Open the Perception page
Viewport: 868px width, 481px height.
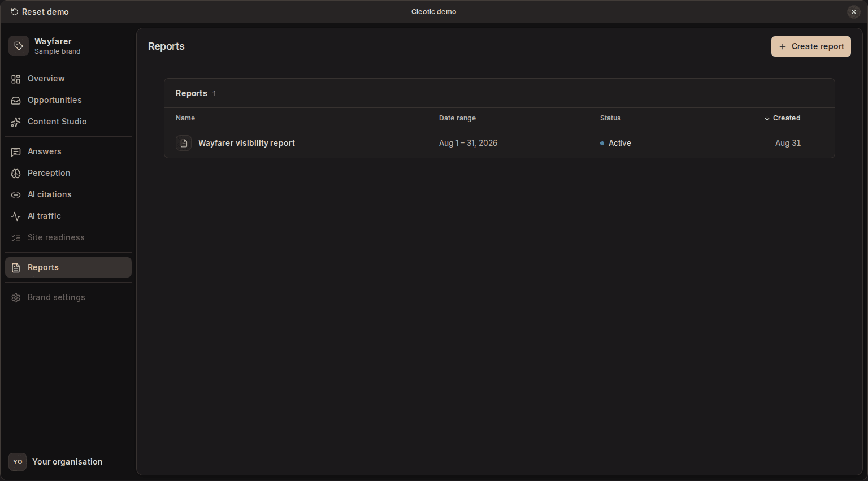pos(68,174)
